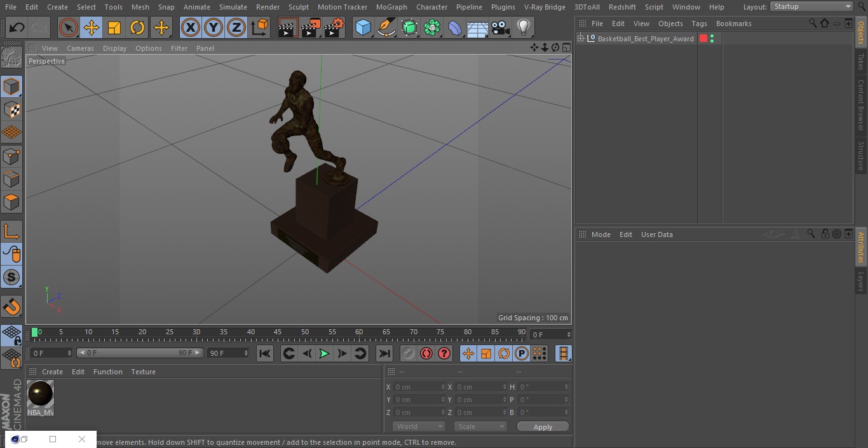Switch to Polygons mode
The image size is (868, 448).
[11, 202]
